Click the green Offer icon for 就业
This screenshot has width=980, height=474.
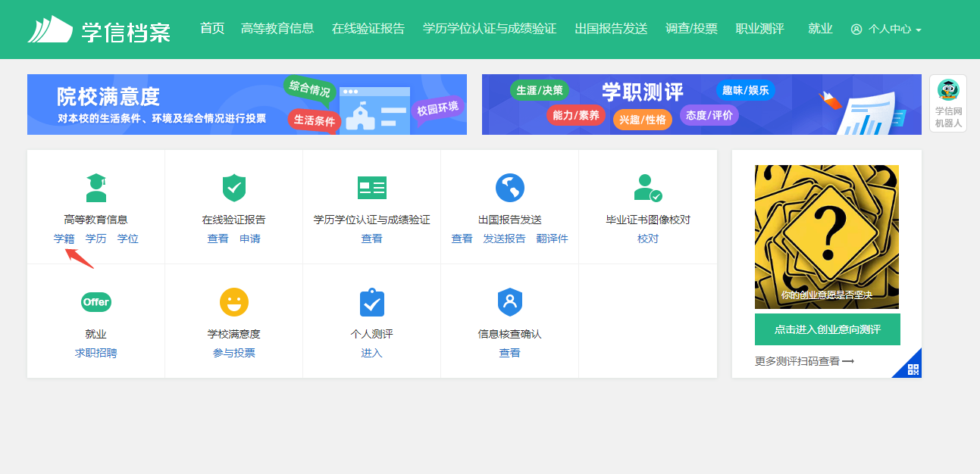tap(96, 302)
